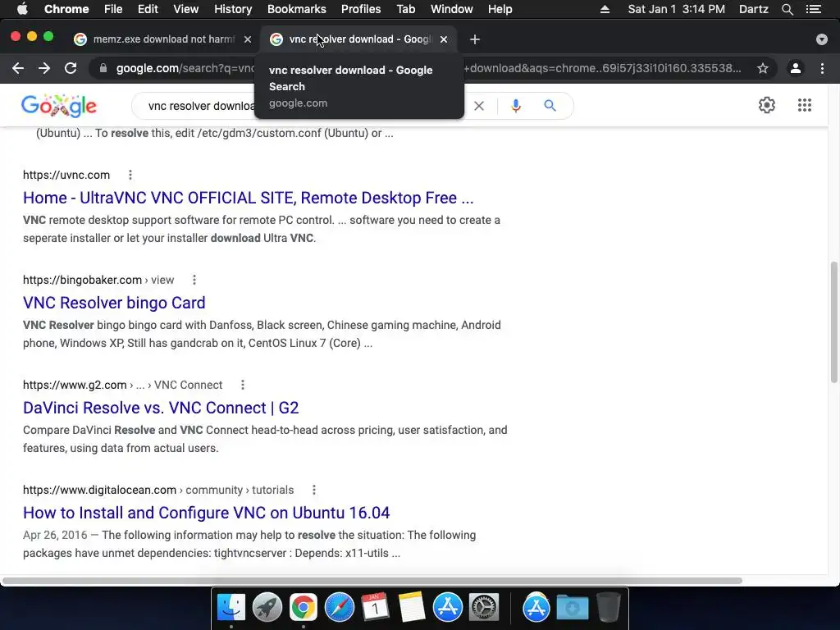Open the Bookmarks menu
Viewport: 840px width, 630px height.
(x=297, y=9)
